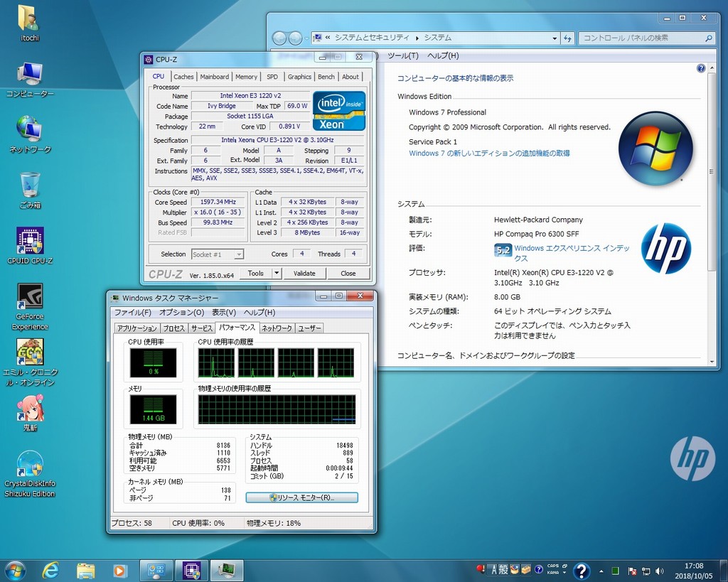Open the CPU-Z Bench tab
This screenshot has width=728, height=582.
point(326,77)
